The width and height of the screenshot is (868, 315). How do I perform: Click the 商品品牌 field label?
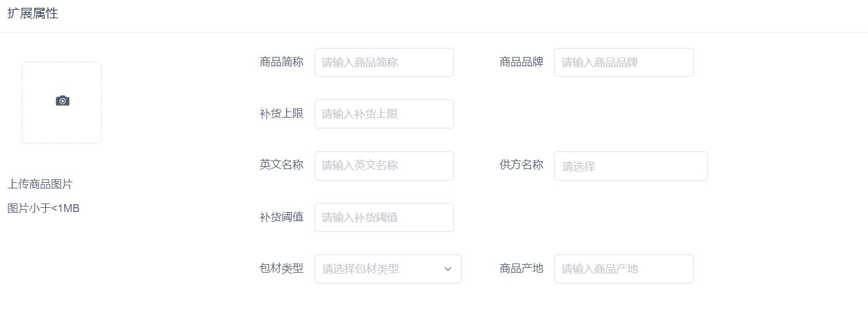(521, 62)
